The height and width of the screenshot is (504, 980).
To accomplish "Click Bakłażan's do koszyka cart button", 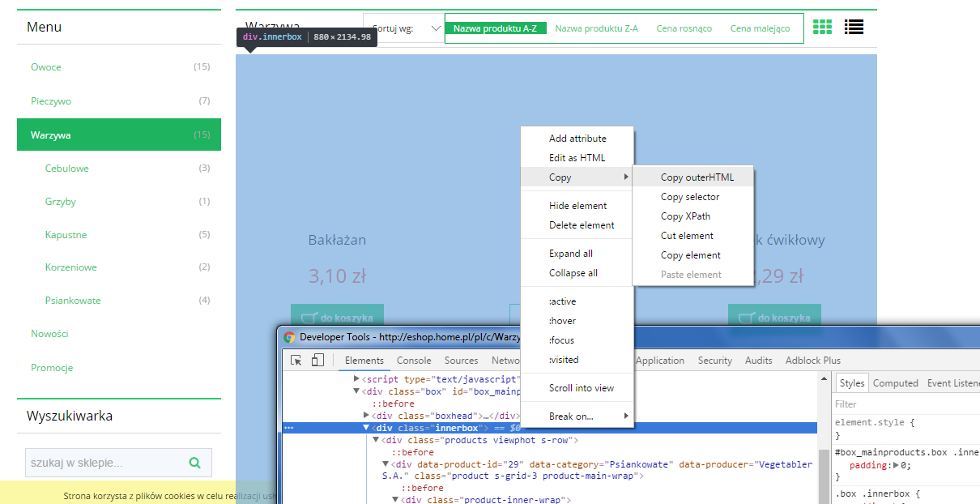I will click(337, 318).
